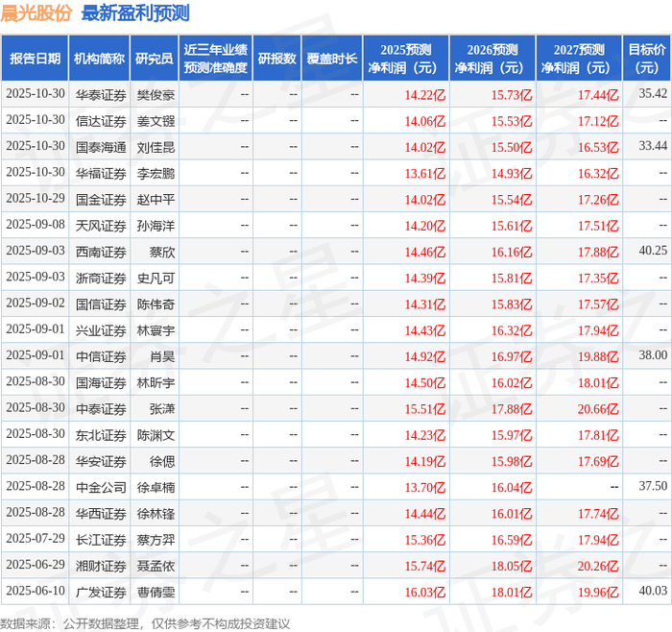
Task: Click analyst name 史凡可
Action: click(x=156, y=279)
